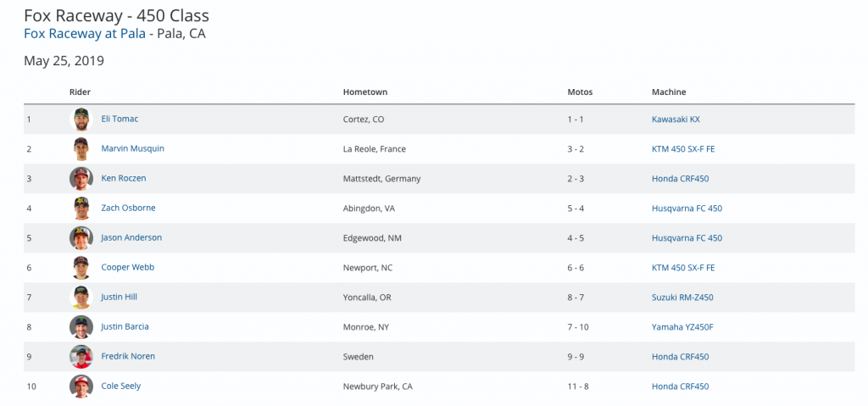
Task: Click the Hometown column header
Action: 364,92
